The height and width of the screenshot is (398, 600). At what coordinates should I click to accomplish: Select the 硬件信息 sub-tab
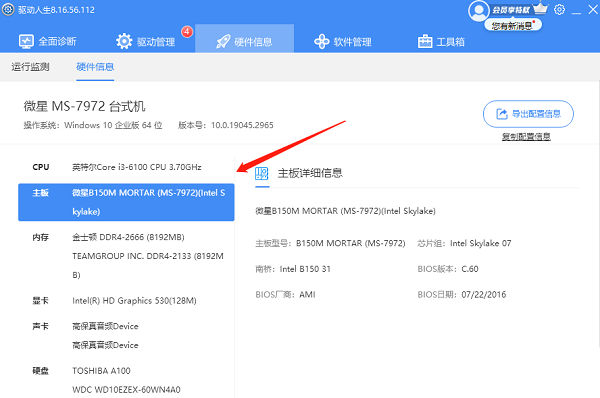click(x=95, y=67)
